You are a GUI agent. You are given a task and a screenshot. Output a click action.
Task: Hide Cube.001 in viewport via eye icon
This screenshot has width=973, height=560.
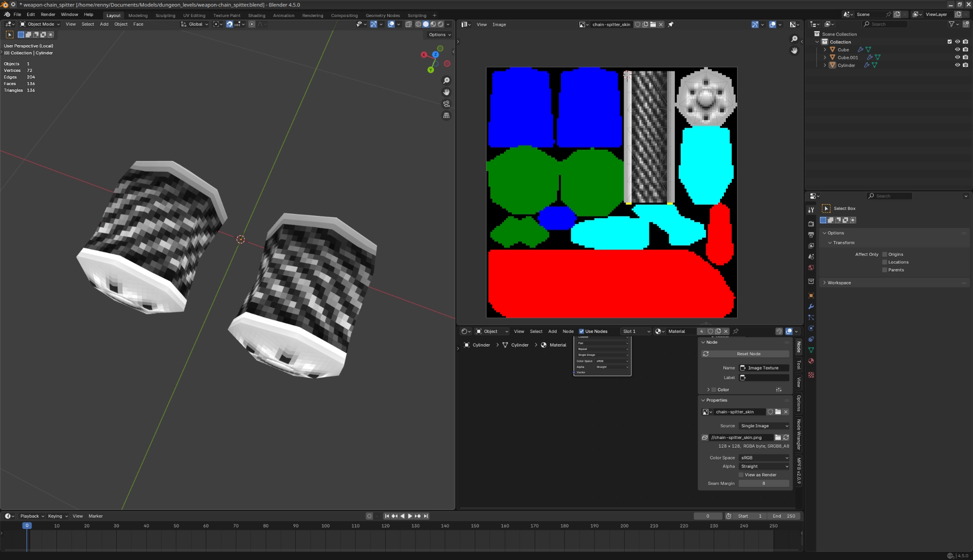pos(957,57)
